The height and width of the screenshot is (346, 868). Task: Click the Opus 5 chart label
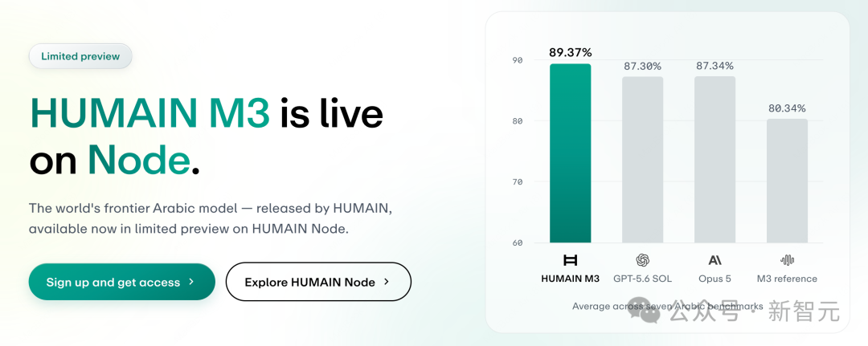[714, 279]
